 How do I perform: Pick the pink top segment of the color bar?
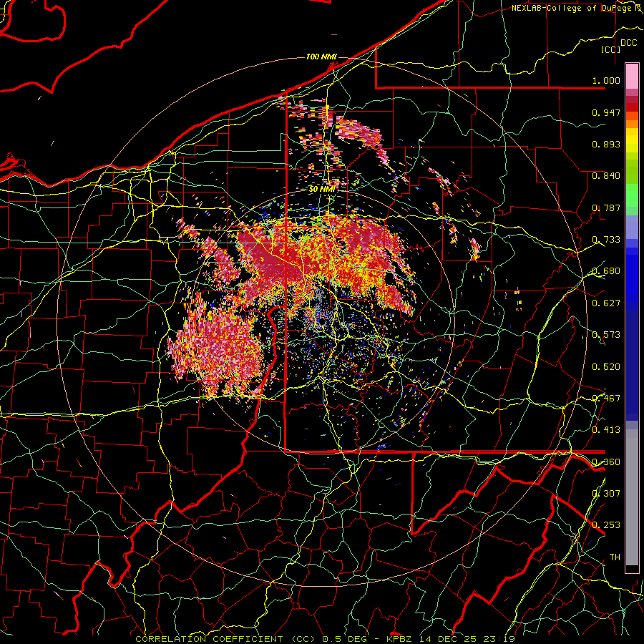[632, 76]
